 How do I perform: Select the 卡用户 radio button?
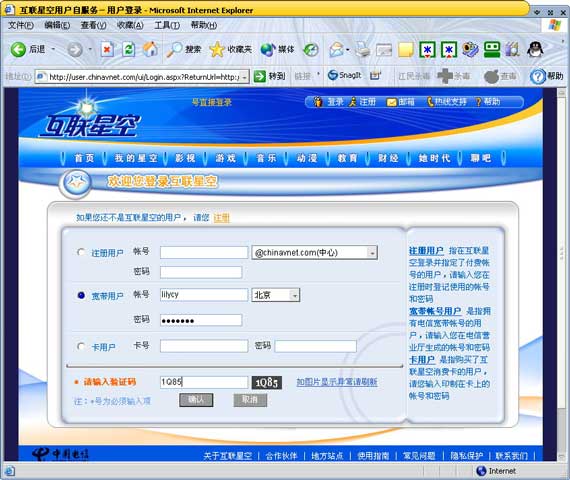pos(81,346)
